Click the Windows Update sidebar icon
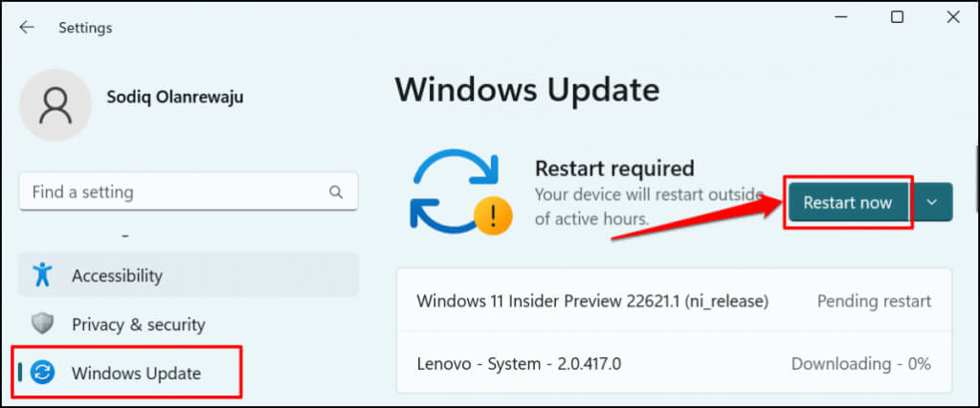This screenshot has height=408, width=980. pos(44,374)
